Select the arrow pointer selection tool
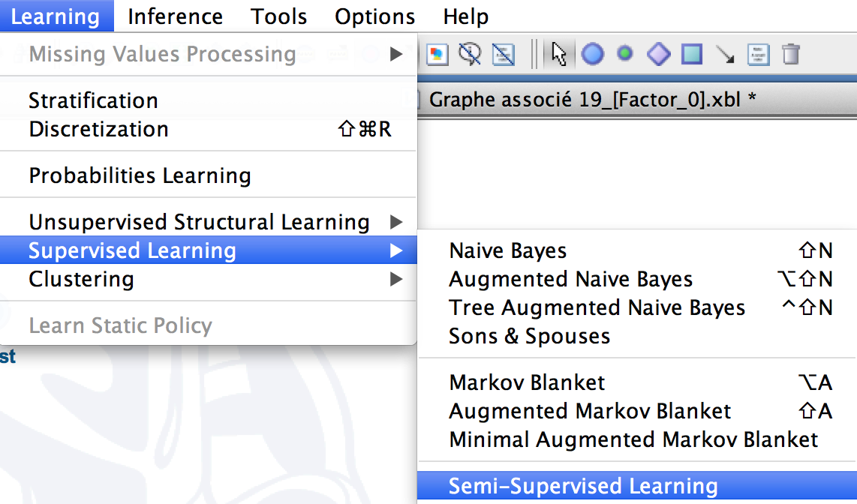The width and height of the screenshot is (857, 504). (558, 54)
